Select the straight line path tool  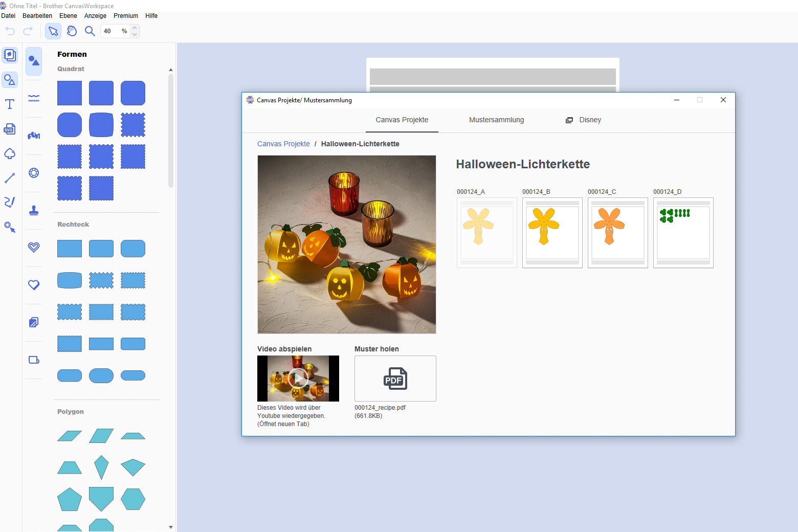pyautogui.click(x=10, y=178)
